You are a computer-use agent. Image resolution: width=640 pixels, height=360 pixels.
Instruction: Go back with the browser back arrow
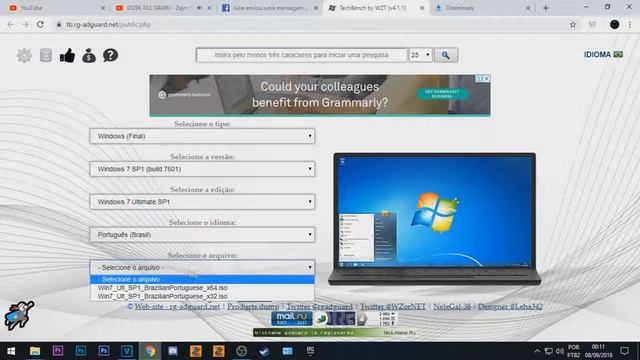click(11, 24)
